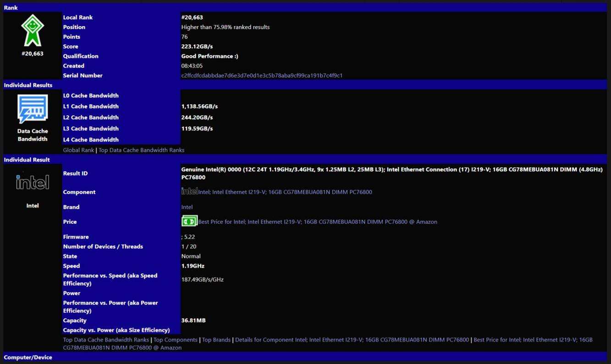Image resolution: width=611 pixels, height=364 pixels.
Task: Click the Computer/Device section header
Action: pos(28,357)
